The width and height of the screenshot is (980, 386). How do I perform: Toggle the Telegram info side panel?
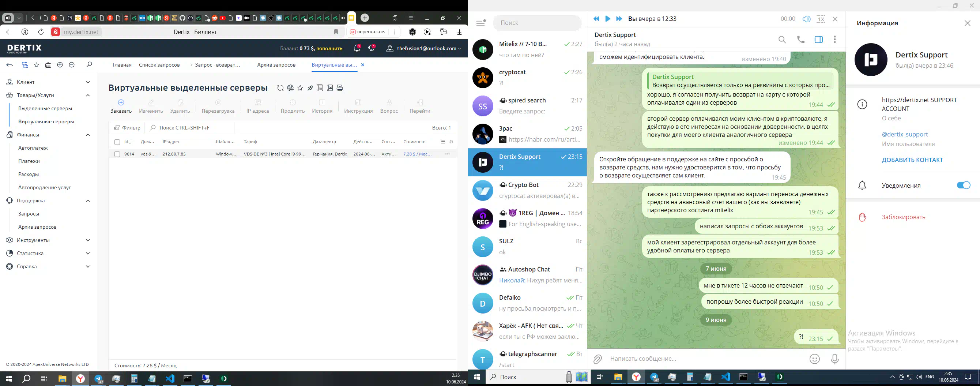coord(819,40)
